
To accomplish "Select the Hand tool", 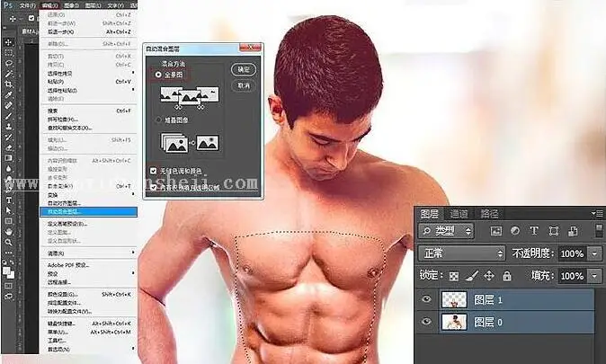I will click(8, 232).
